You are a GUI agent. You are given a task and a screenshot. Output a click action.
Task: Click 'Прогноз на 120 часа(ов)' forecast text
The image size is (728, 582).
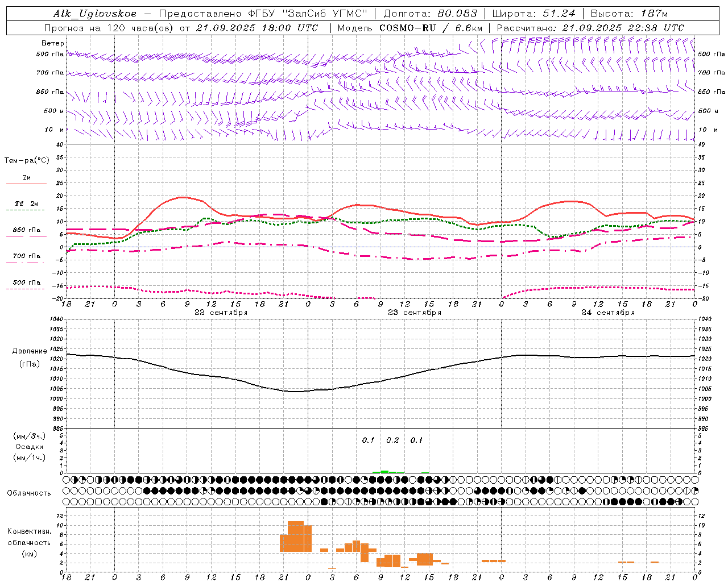[110, 28]
